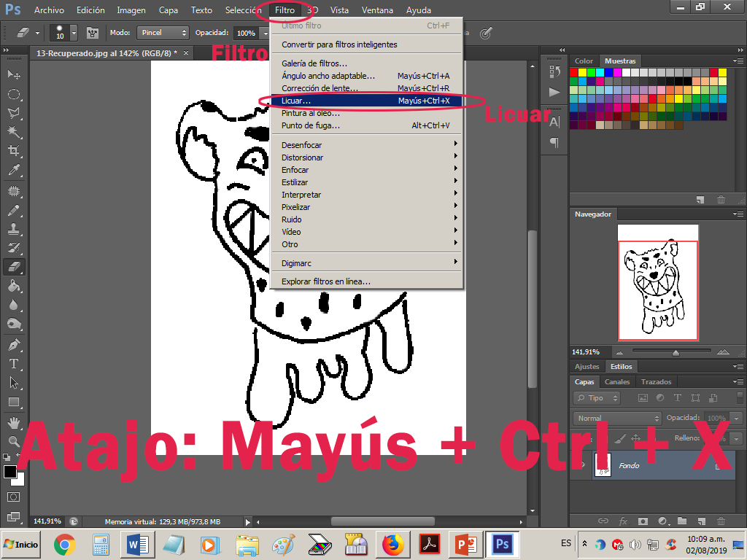Screen dimensions: 747x560
Task: Open the Normal blend mode dropdown
Action: 617,418
